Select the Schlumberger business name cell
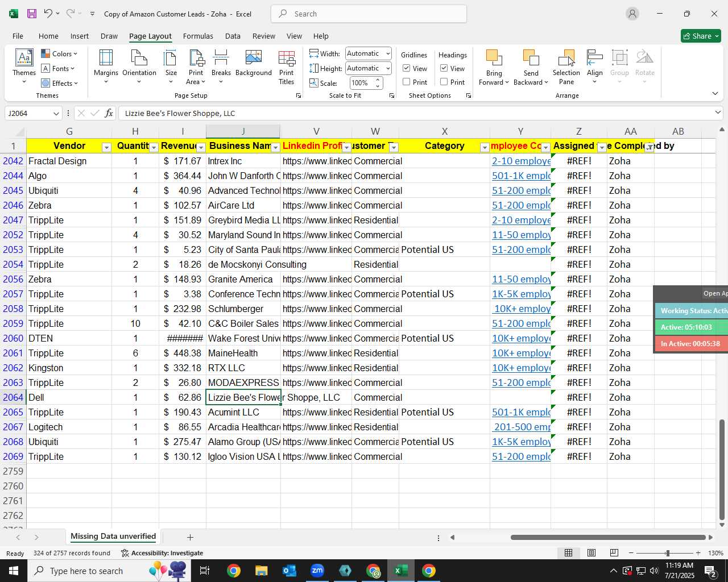 pyautogui.click(x=243, y=309)
